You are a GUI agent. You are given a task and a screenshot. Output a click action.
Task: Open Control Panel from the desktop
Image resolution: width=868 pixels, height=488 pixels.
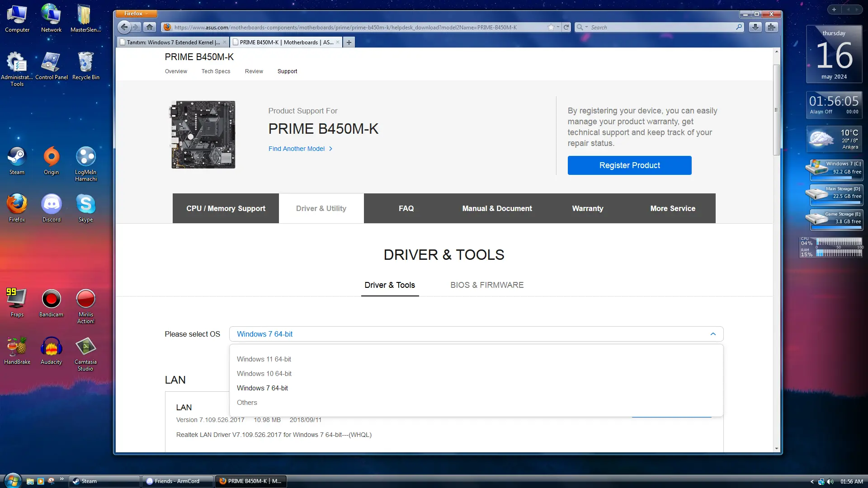tap(51, 66)
